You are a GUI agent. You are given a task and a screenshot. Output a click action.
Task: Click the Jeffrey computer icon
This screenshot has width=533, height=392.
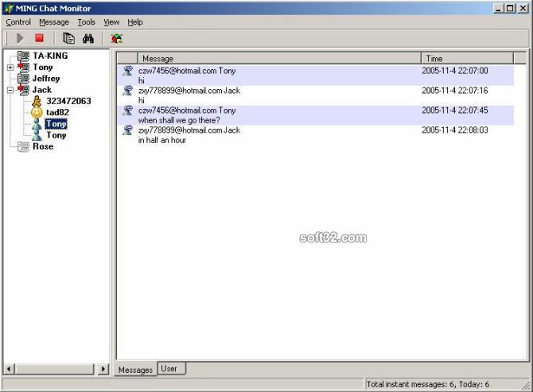(x=23, y=79)
